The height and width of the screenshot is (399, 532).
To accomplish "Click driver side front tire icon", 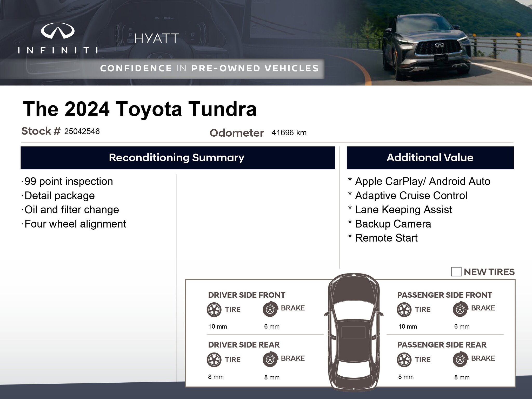I will coord(214,309).
